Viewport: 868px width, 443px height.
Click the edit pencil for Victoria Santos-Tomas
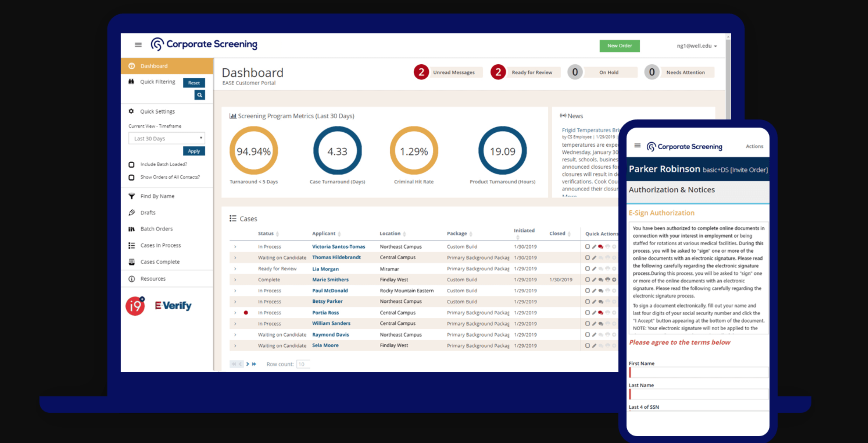click(594, 247)
